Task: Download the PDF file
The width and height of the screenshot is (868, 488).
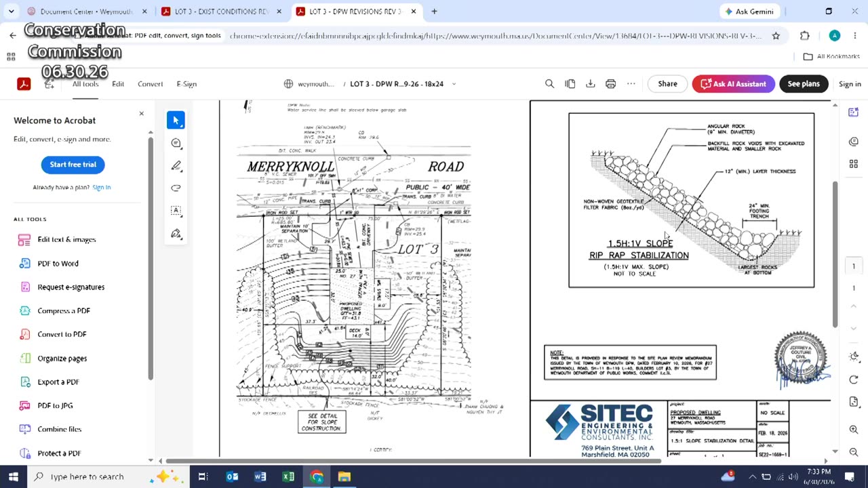Action: click(x=590, y=84)
